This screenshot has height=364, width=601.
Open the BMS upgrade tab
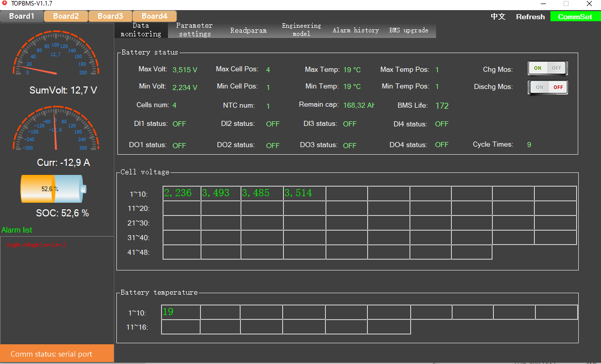(408, 30)
